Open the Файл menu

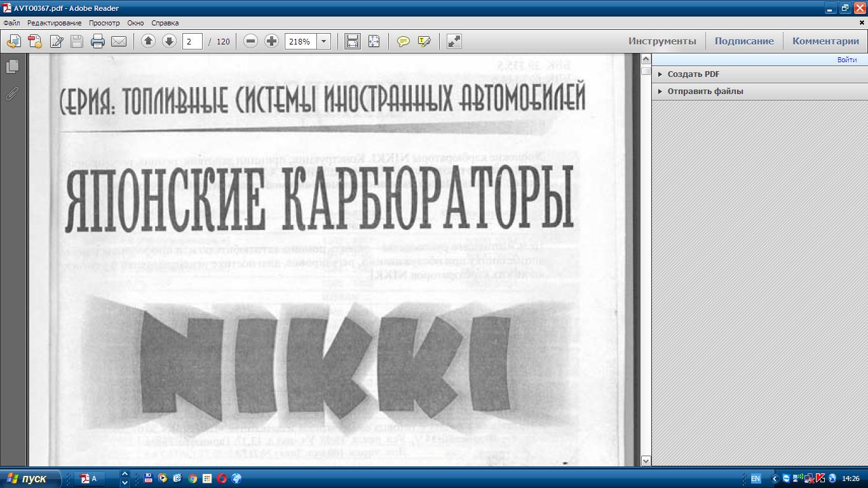(11, 23)
